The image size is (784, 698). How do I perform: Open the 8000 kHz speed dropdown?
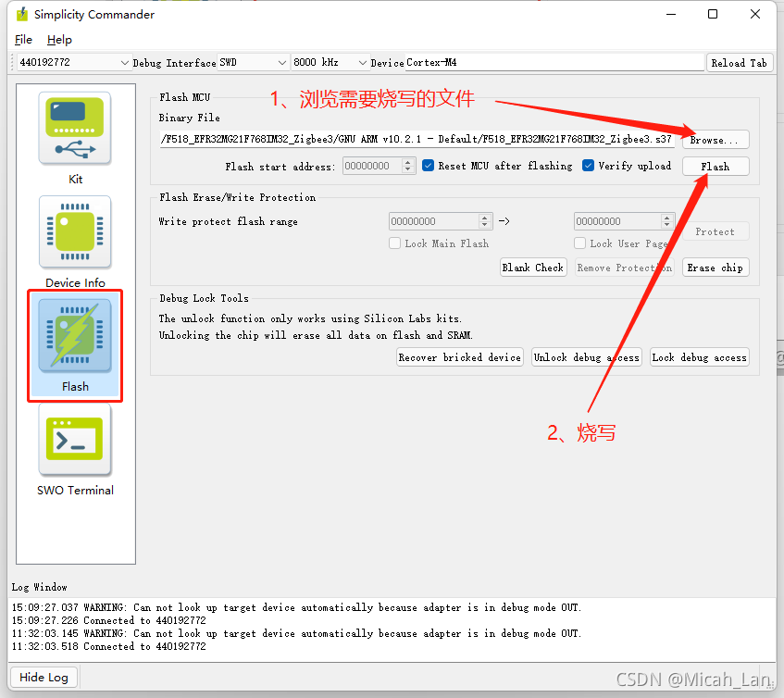(330, 63)
